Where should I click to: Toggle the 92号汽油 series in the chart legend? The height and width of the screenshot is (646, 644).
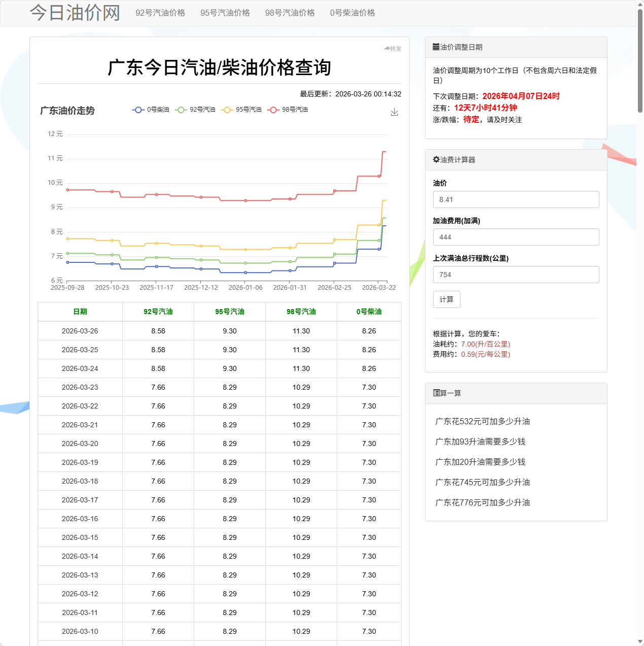(x=197, y=109)
